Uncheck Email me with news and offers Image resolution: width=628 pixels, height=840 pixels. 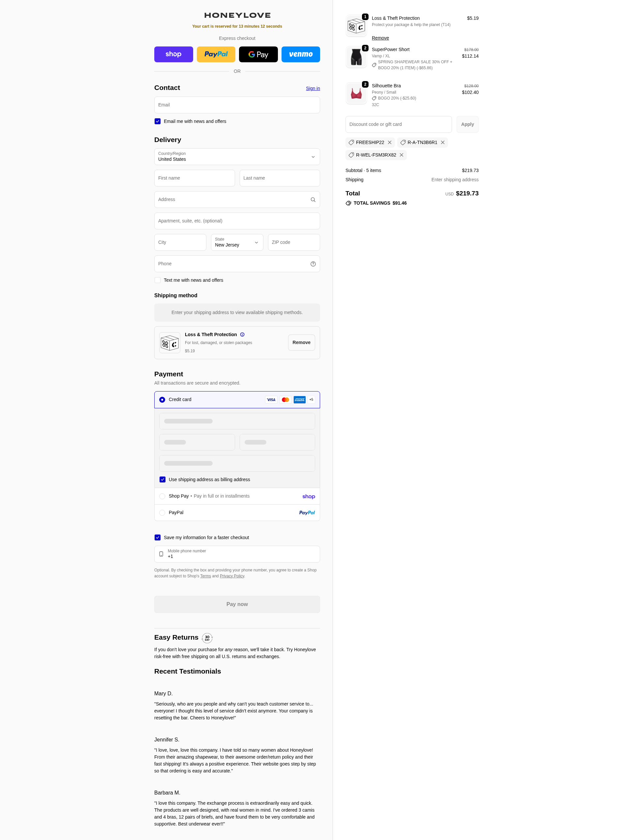(158, 122)
